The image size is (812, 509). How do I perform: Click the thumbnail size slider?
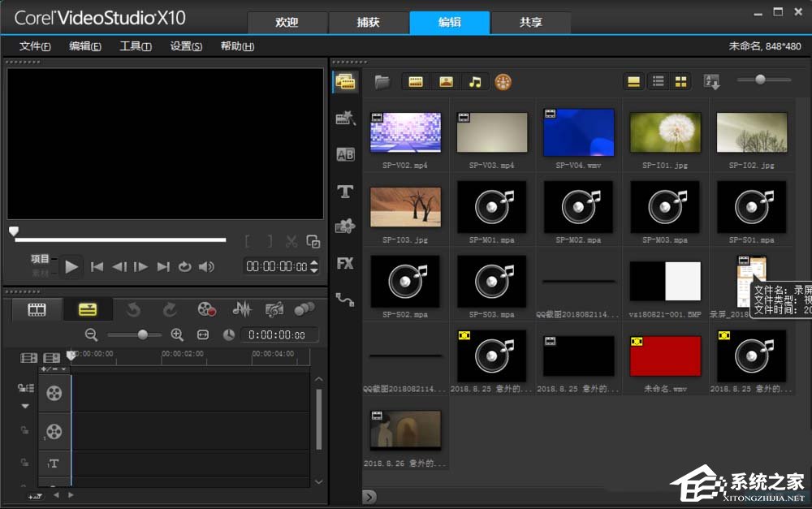761,80
